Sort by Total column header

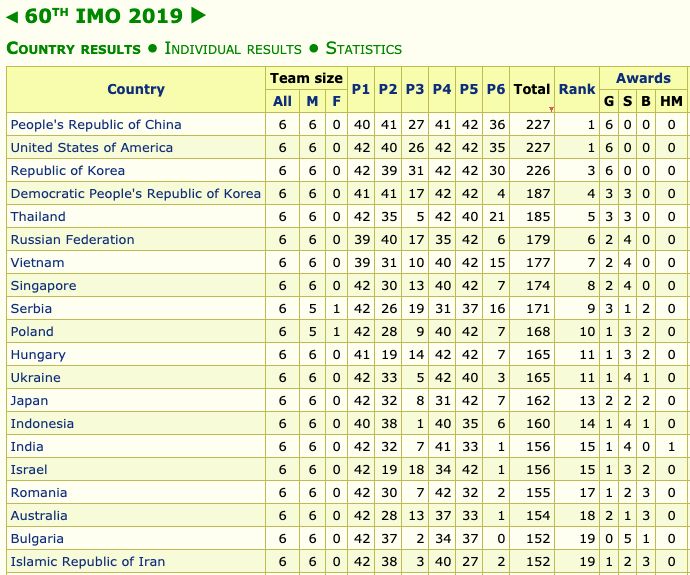531,89
